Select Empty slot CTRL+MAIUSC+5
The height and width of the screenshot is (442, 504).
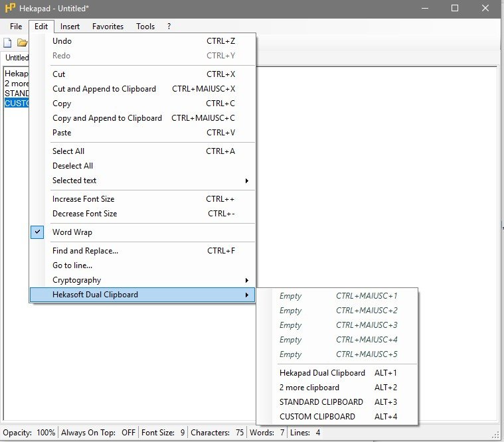click(x=337, y=354)
